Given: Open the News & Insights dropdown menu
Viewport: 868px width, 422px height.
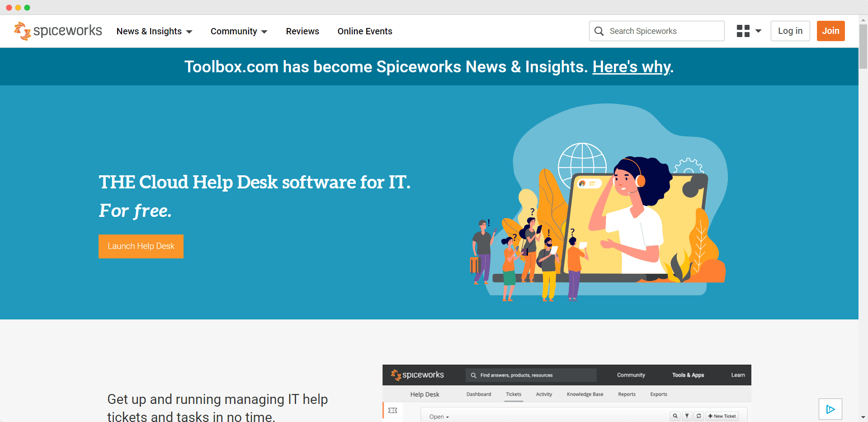Looking at the screenshot, I should pos(155,31).
